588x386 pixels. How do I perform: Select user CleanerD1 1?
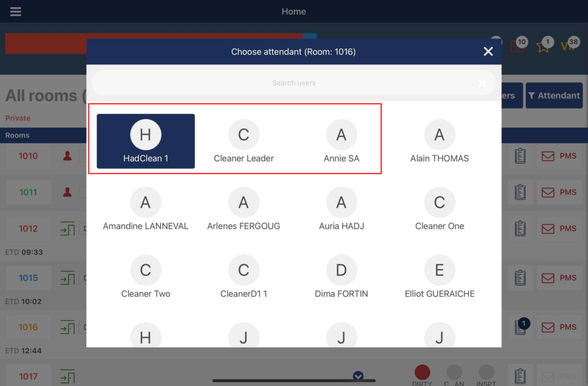(x=243, y=277)
